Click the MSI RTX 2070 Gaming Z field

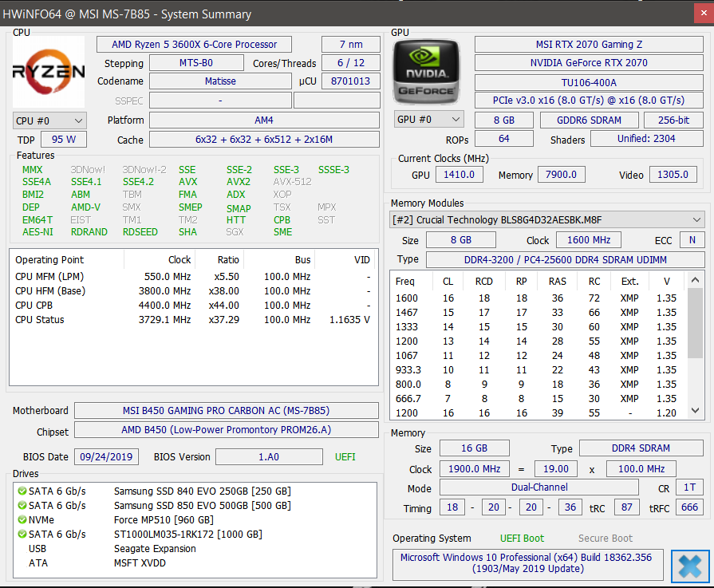click(590, 45)
